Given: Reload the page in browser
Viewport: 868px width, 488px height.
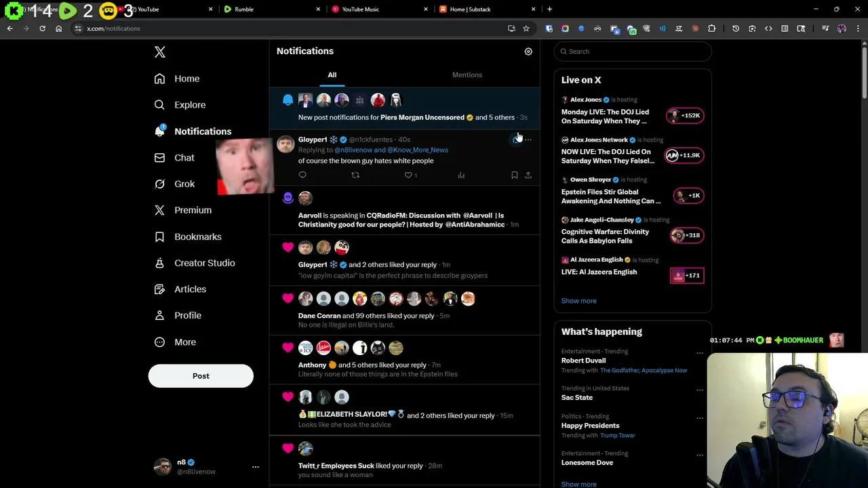Looking at the screenshot, I should [x=42, y=28].
